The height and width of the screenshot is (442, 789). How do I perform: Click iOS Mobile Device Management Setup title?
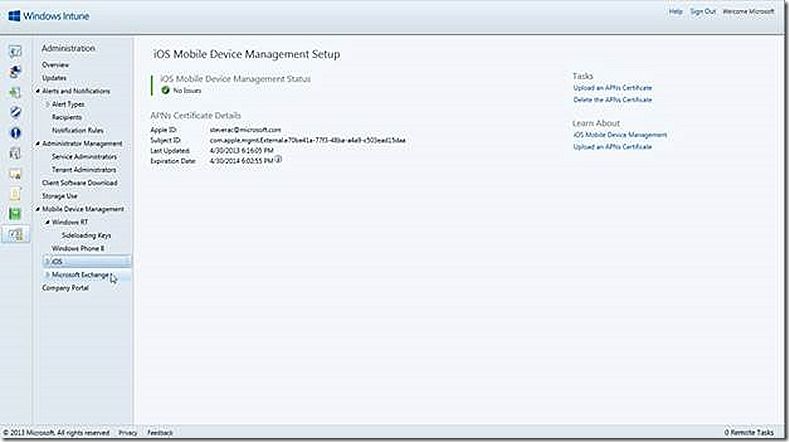click(x=247, y=54)
